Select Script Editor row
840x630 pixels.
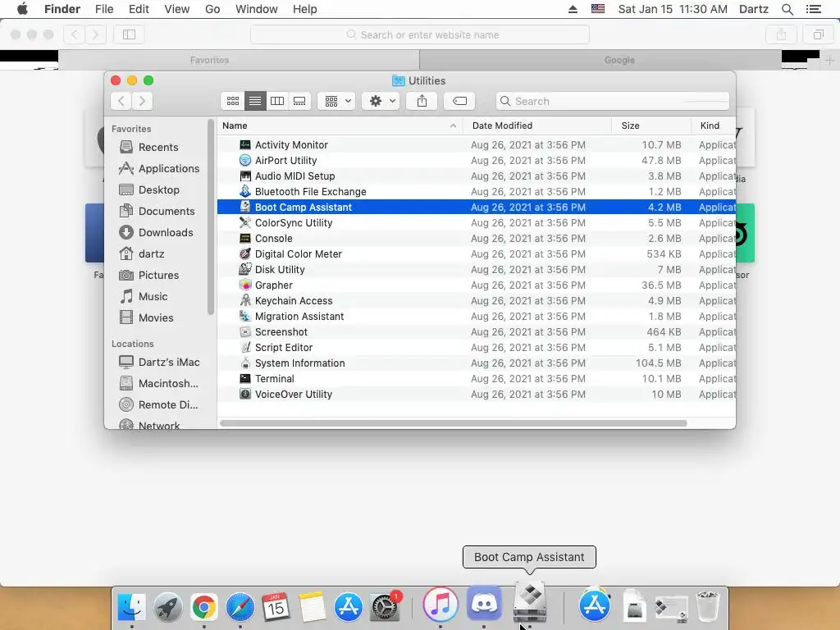pyautogui.click(x=477, y=347)
